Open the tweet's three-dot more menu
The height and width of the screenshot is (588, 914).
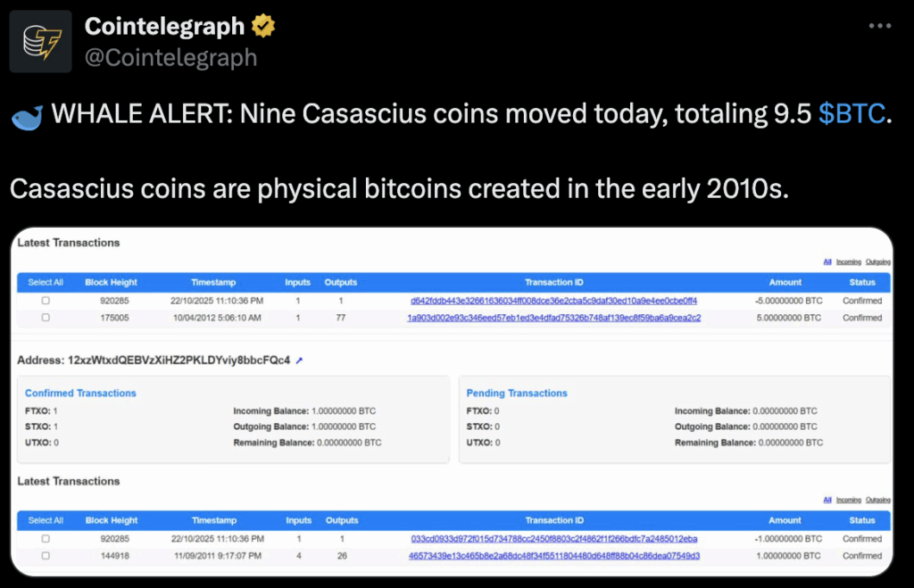click(x=880, y=27)
